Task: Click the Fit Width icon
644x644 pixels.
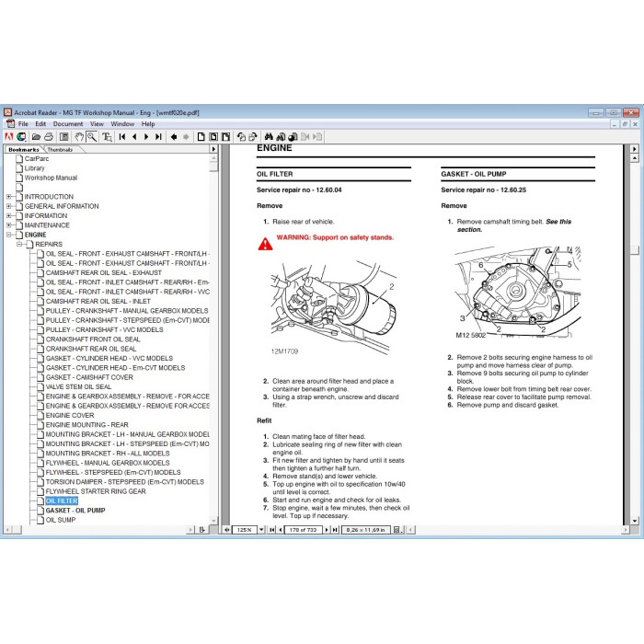Action: tap(225, 137)
